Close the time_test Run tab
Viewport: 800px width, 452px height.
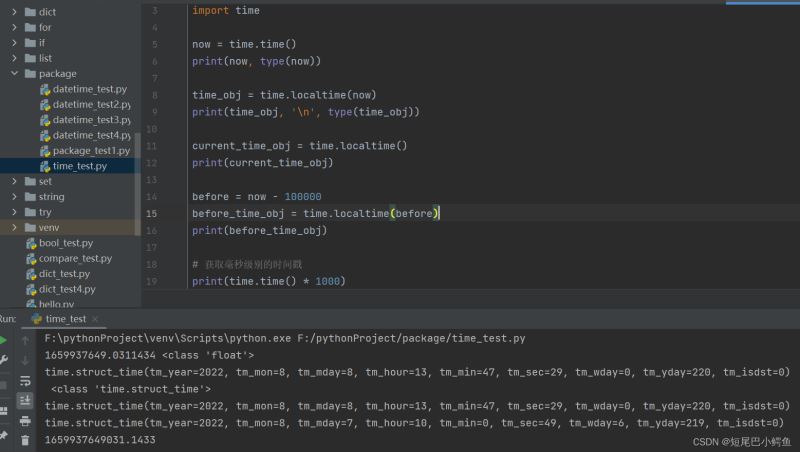[x=95, y=319]
